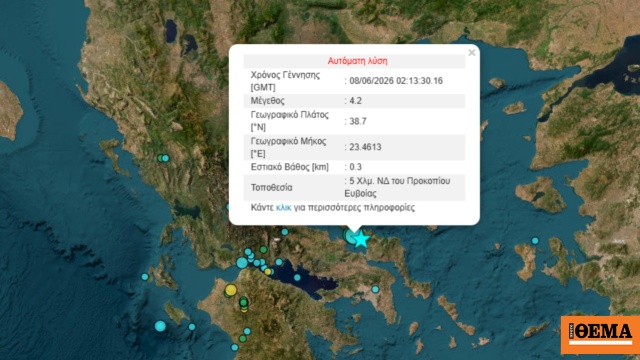
Task: Click the 'Γεωγραφικό Μήκος' label
Action: point(288,141)
